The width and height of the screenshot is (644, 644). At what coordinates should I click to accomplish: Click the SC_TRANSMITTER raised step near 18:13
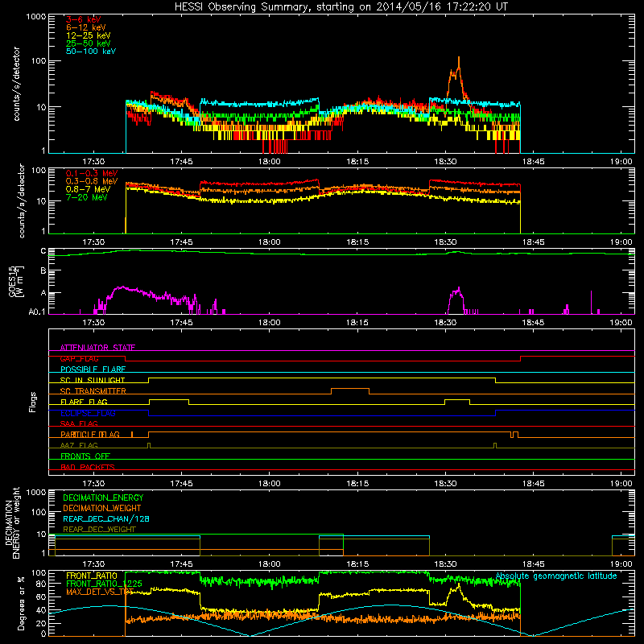coord(350,391)
